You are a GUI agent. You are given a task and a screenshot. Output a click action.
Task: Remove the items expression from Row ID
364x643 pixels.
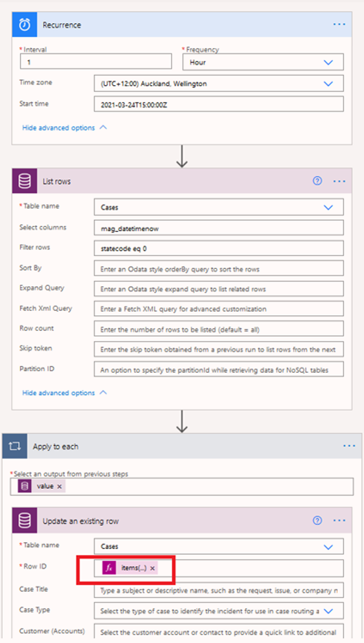(153, 568)
